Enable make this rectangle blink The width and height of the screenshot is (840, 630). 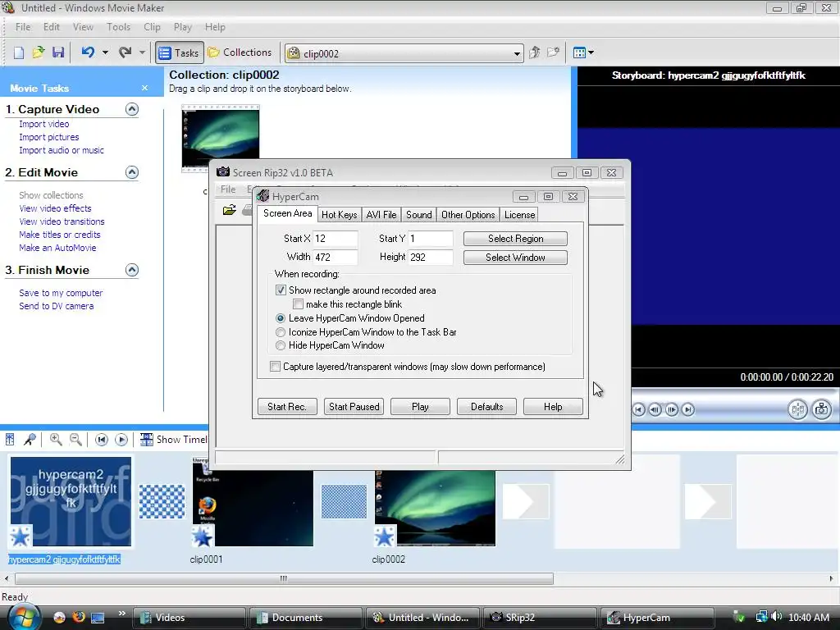tap(299, 304)
